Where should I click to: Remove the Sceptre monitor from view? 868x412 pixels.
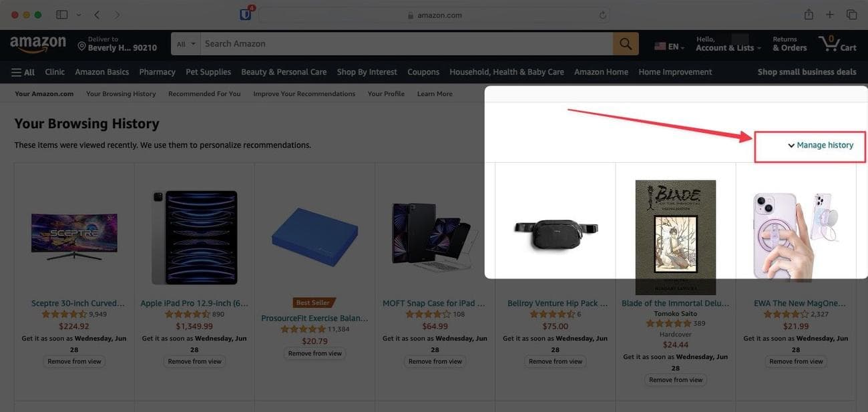click(74, 361)
